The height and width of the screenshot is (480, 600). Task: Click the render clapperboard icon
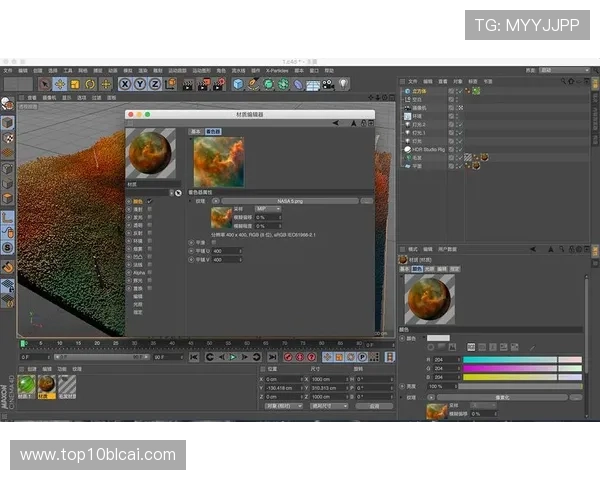tap(186, 85)
